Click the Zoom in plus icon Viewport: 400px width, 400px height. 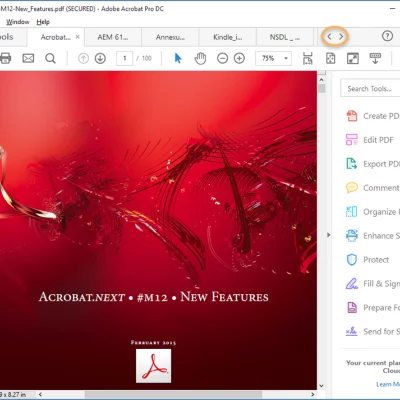coord(239,59)
